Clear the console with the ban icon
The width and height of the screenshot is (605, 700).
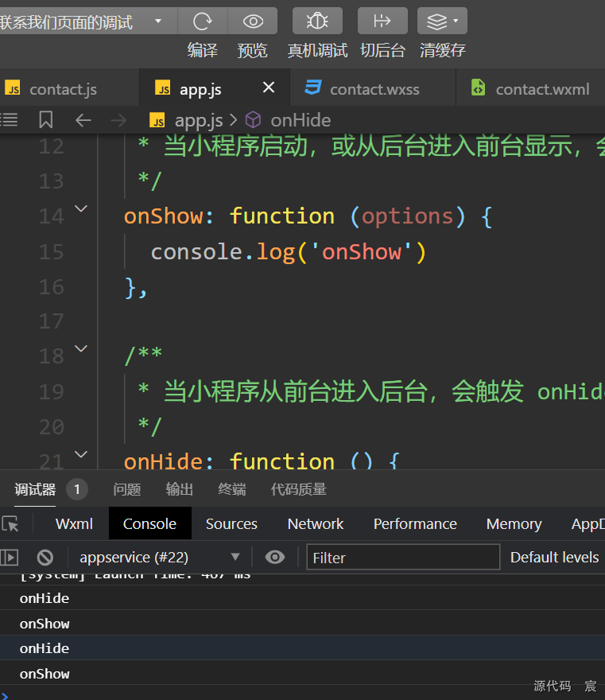(45, 557)
